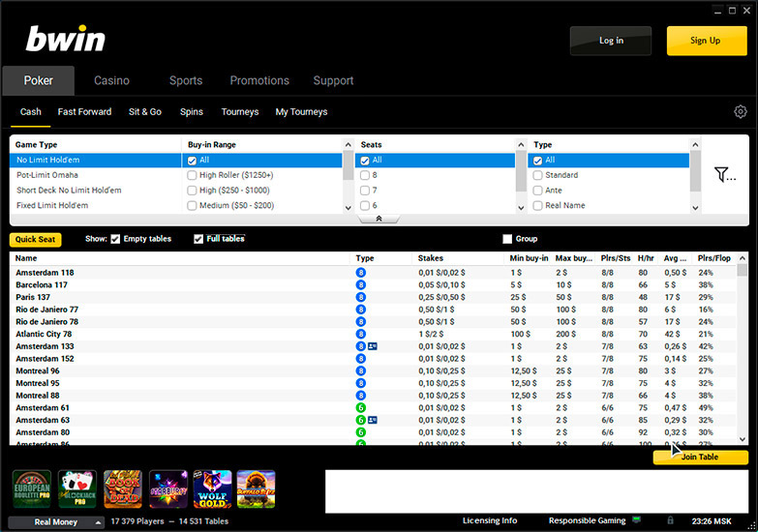Image resolution: width=758 pixels, height=532 pixels.
Task: Select the Tourneys sub-tab
Action: [x=240, y=111]
